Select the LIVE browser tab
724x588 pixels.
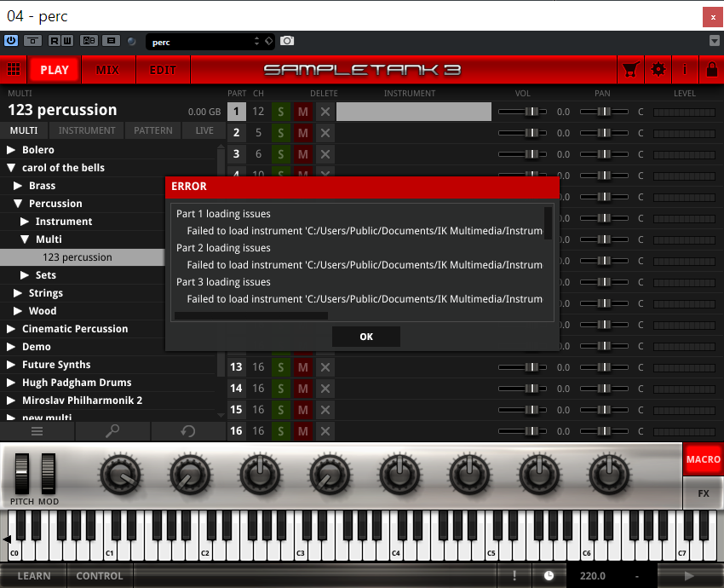(x=204, y=130)
